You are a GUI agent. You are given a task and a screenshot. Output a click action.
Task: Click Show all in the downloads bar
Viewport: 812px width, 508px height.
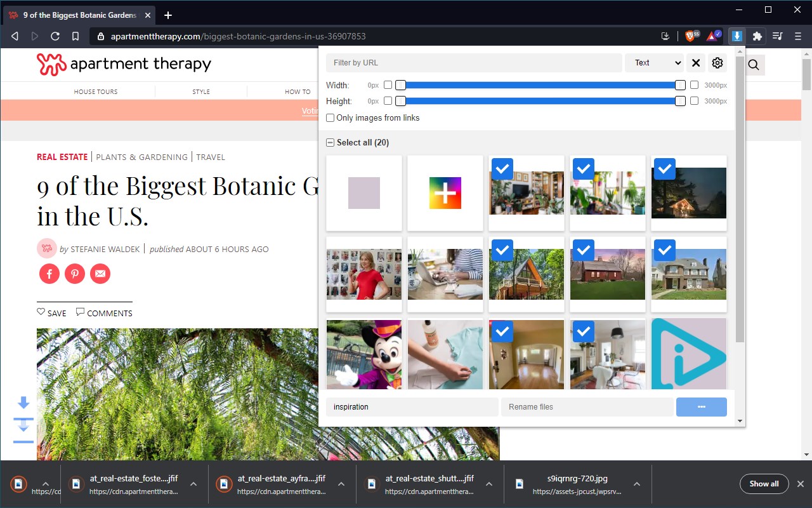(764, 483)
